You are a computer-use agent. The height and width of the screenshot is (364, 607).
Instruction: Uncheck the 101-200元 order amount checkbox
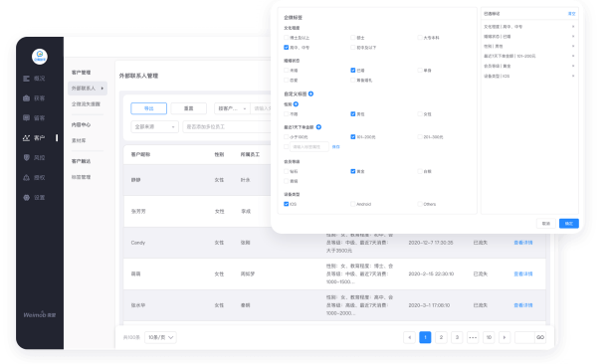(x=352, y=136)
